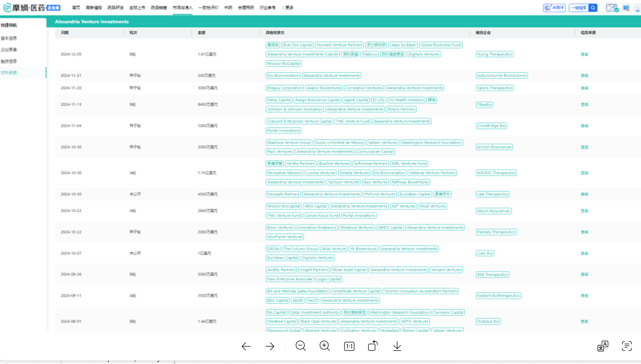Select 融资信息 in the quick navigation
This screenshot has width=641, height=364.
tap(9, 61)
